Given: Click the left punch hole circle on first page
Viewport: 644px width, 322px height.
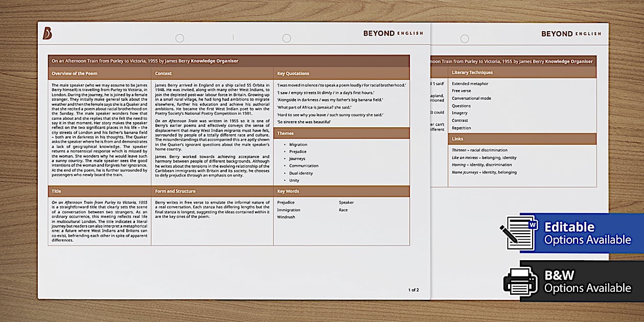Looking at the screenshot, I should tap(179, 38).
